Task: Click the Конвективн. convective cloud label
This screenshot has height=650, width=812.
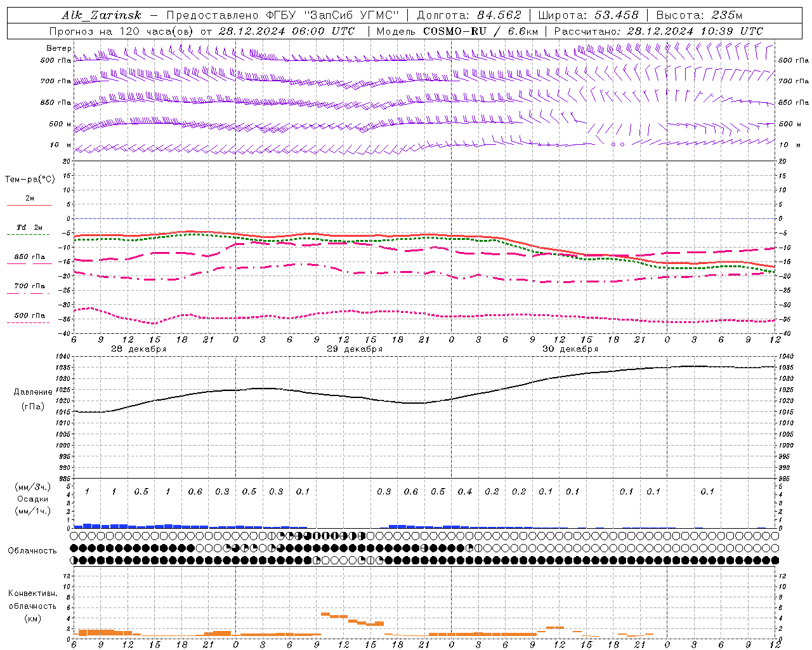Action: click(32, 594)
